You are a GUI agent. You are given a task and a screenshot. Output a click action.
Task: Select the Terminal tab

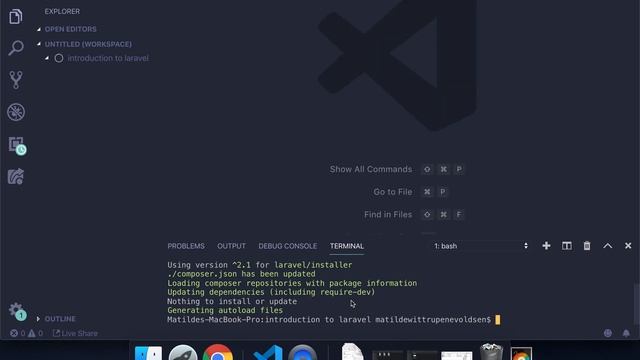click(347, 246)
